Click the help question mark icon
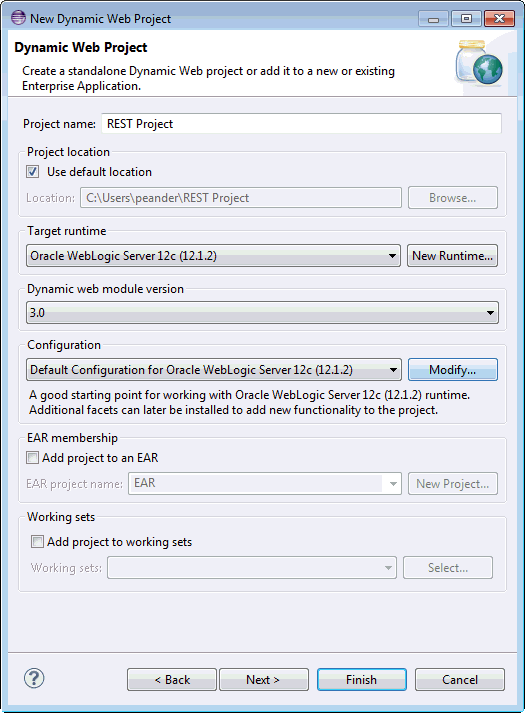The image size is (525, 713). tap(34, 679)
